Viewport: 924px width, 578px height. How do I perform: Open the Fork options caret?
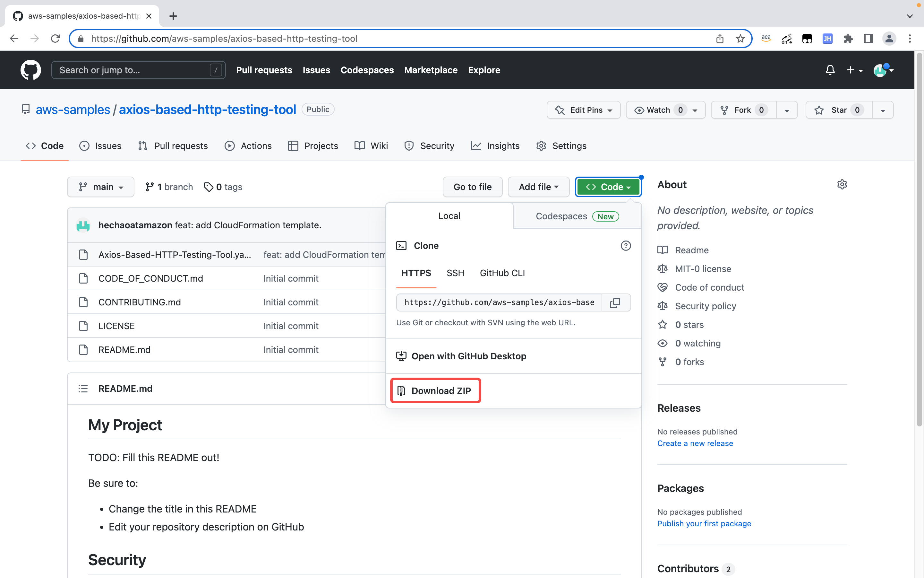[x=787, y=110]
